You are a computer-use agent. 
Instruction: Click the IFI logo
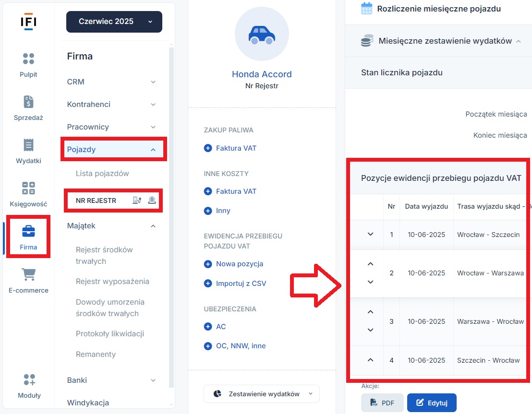(x=28, y=22)
